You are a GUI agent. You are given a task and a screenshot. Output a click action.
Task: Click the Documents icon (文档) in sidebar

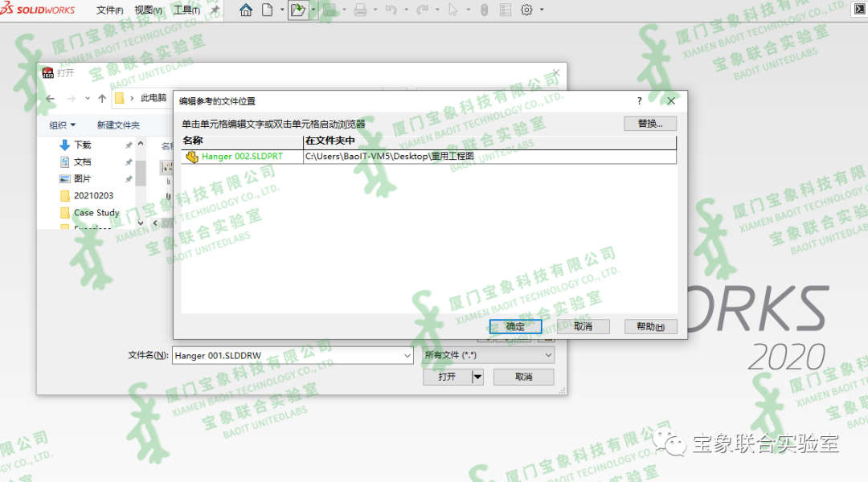[64, 161]
